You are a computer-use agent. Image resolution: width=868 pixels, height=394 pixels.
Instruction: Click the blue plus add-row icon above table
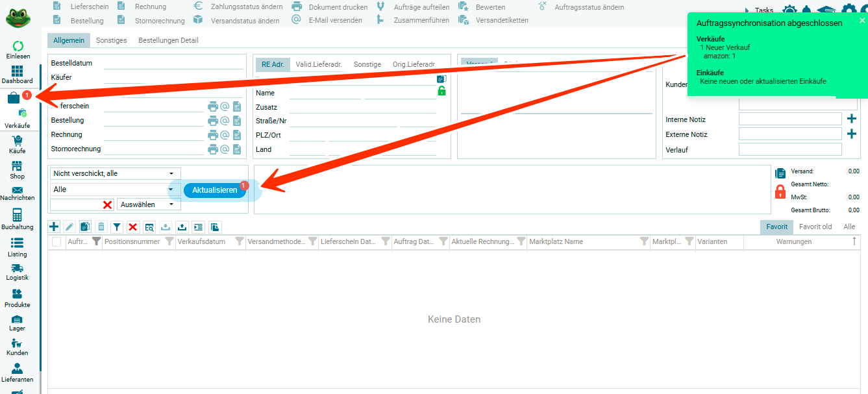(54, 227)
